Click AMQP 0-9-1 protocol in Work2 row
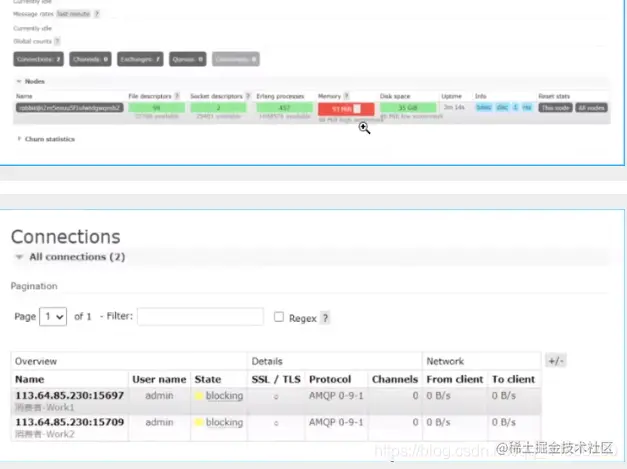This screenshot has width=627, height=469. click(336, 423)
